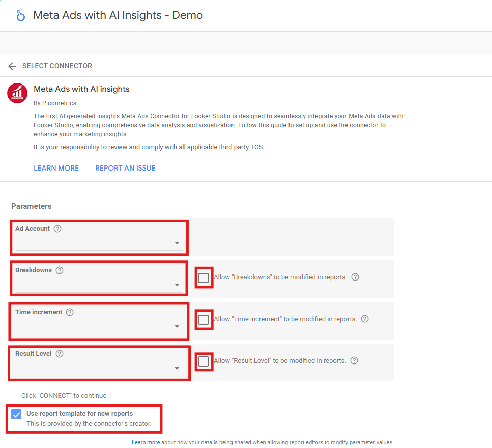
Task: Click the help icon beside Breakdowns label
Action: (x=60, y=270)
